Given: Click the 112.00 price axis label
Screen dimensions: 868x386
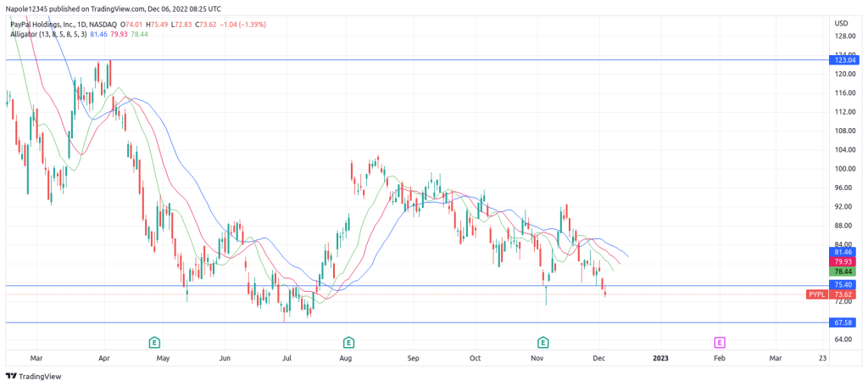Looking at the screenshot, I should [843, 112].
